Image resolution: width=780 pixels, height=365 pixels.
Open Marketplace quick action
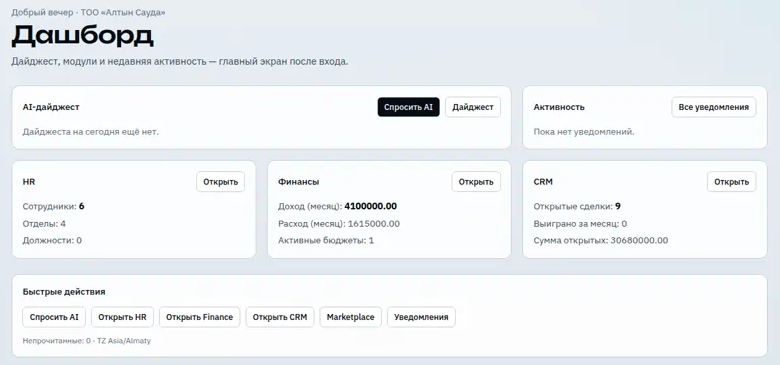[350, 317]
